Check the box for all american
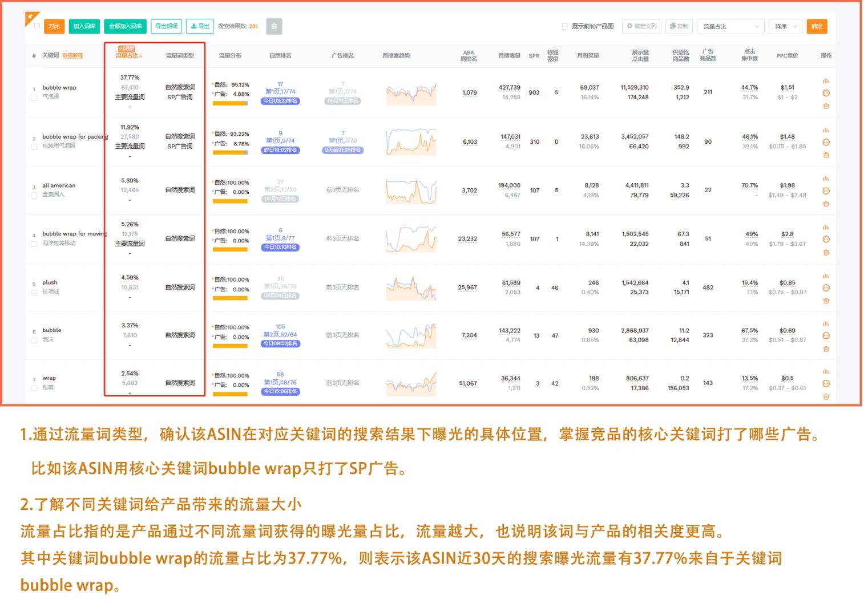 (x=34, y=195)
